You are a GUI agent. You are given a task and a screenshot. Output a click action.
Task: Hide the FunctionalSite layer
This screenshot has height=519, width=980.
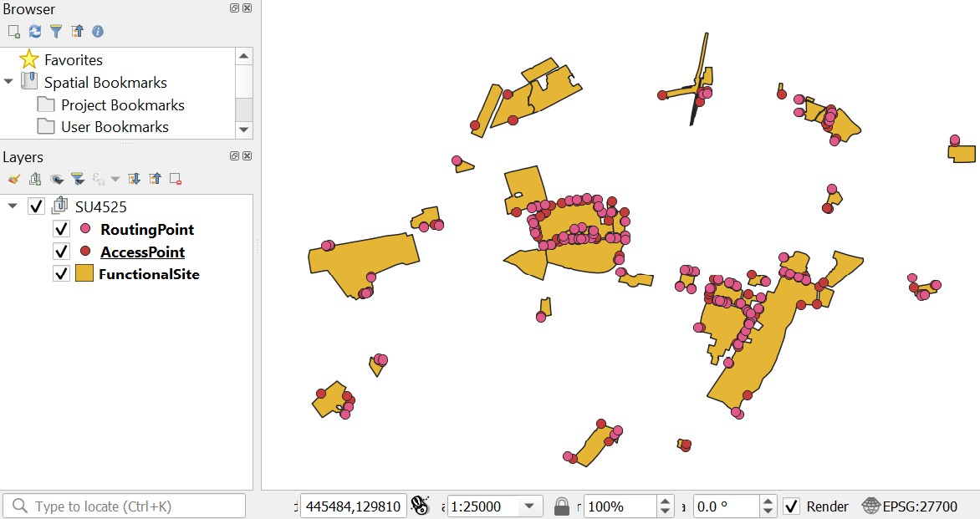[x=61, y=273]
